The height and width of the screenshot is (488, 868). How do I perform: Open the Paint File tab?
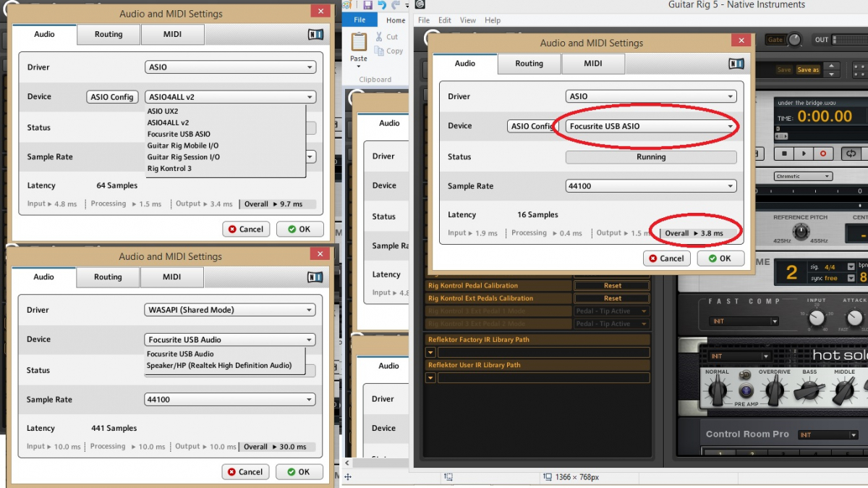tap(359, 20)
